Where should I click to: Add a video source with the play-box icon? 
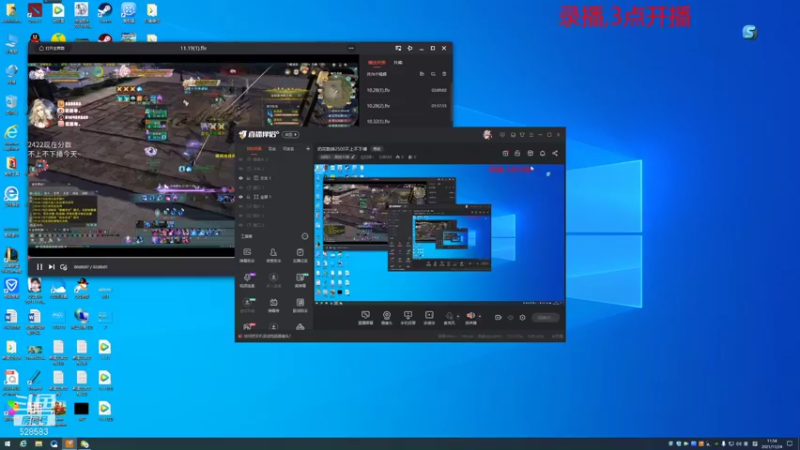click(429, 318)
